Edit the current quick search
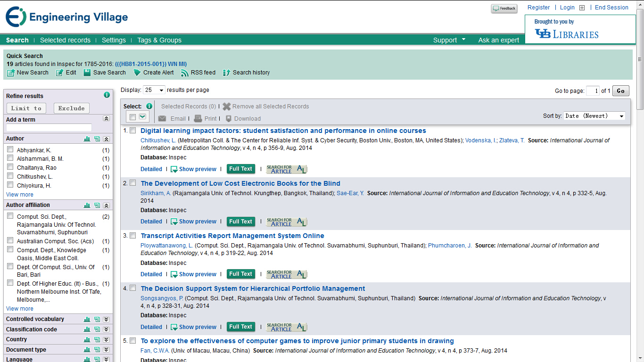644x362 pixels. [x=66, y=73]
